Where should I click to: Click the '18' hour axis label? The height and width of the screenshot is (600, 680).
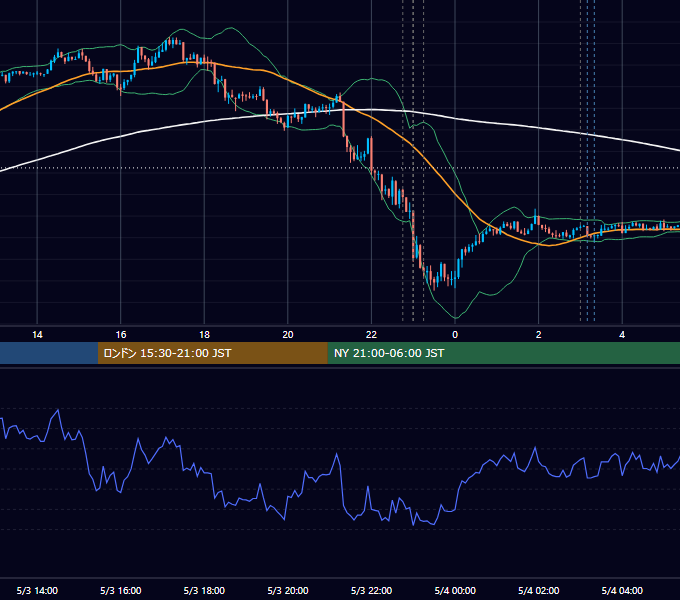pos(204,335)
